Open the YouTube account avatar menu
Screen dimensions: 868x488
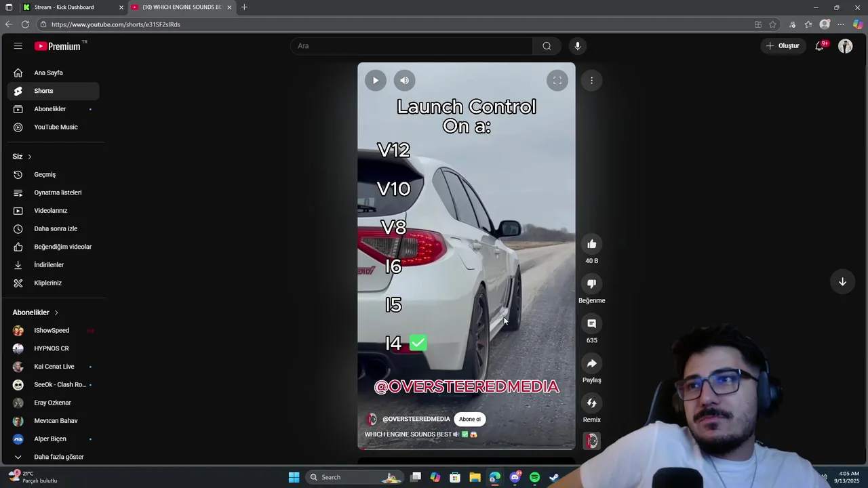coord(845,46)
